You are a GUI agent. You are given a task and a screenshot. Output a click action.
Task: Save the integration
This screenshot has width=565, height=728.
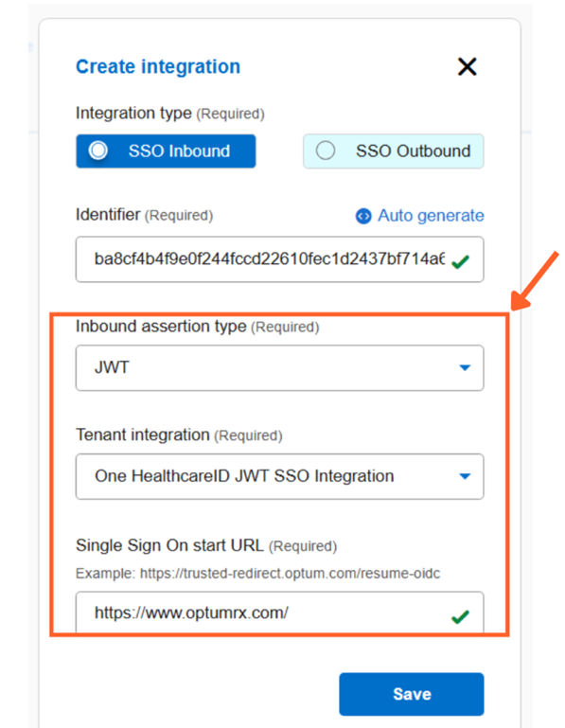[x=412, y=694]
